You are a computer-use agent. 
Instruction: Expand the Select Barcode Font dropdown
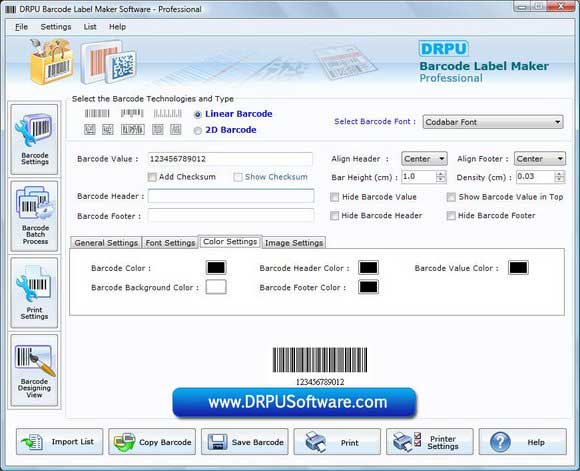493,122
